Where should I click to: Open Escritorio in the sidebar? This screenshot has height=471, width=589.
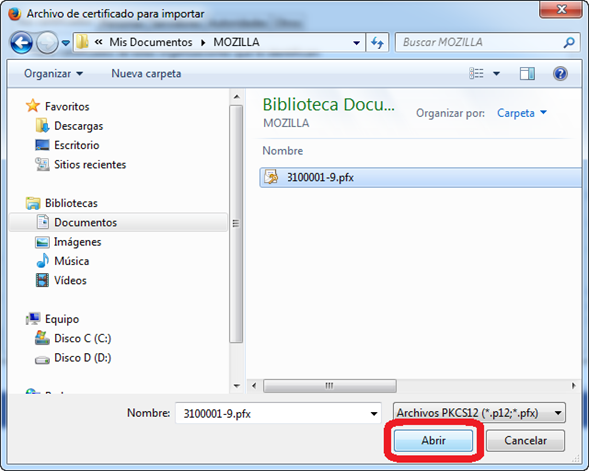pos(77,145)
